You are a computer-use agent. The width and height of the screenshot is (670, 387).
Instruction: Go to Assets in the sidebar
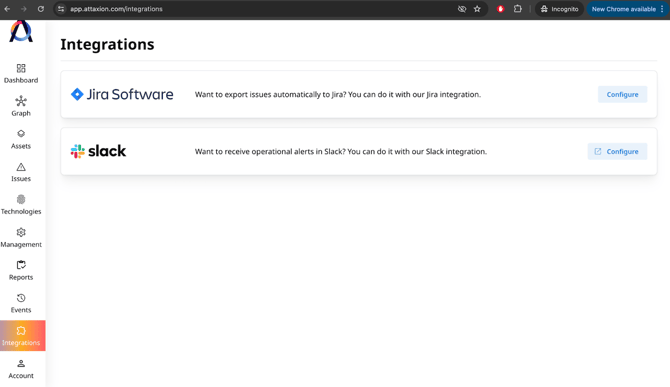click(21, 139)
